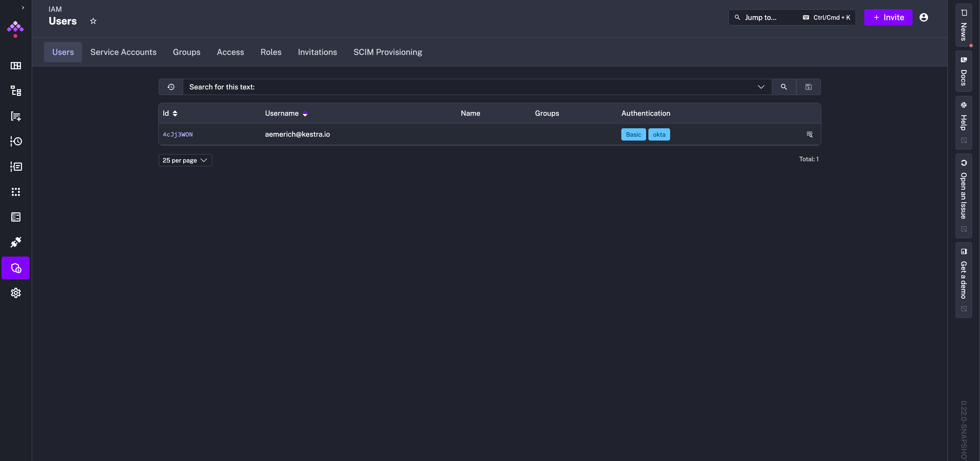Image resolution: width=980 pixels, height=461 pixels.
Task: Sort table by Id column
Action: pyautogui.click(x=175, y=113)
